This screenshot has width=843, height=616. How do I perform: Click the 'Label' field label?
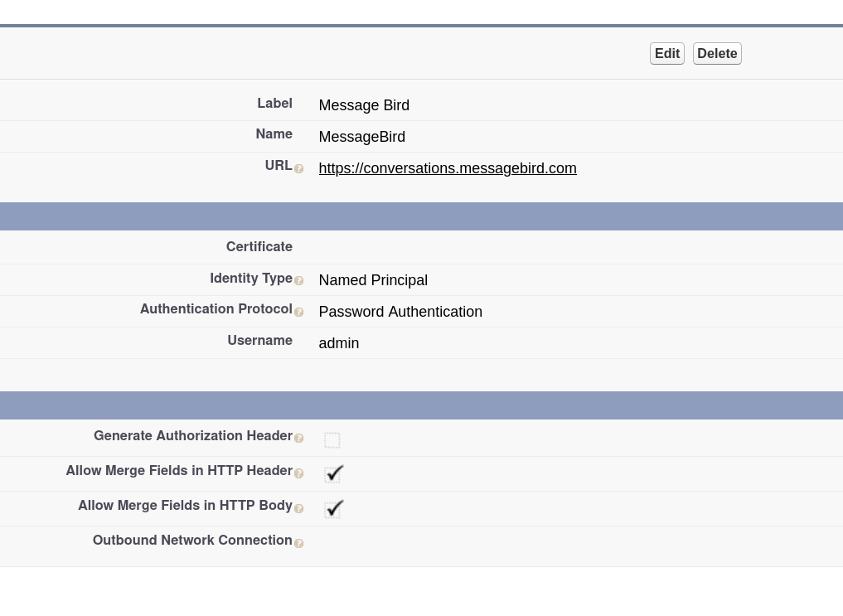pyautogui.click(x=274, y=103)
